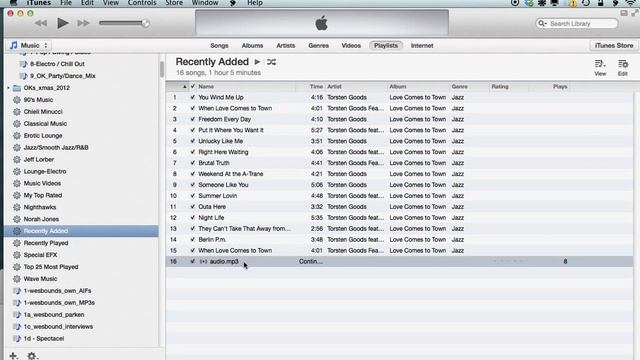Screen dimensions: 640x360
Task: Open the OKs_xmas_2012 folder icon
Action: click(x=17, y=88)
